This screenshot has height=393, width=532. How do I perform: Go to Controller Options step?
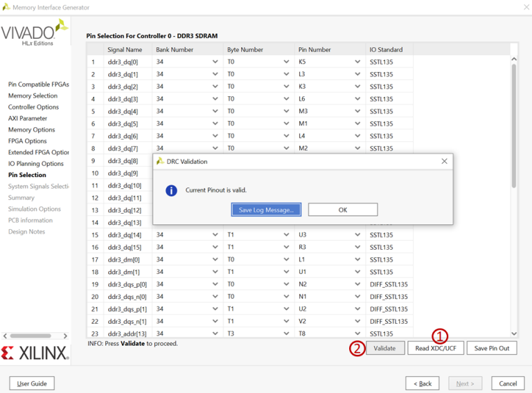click(x=33, y=107)
